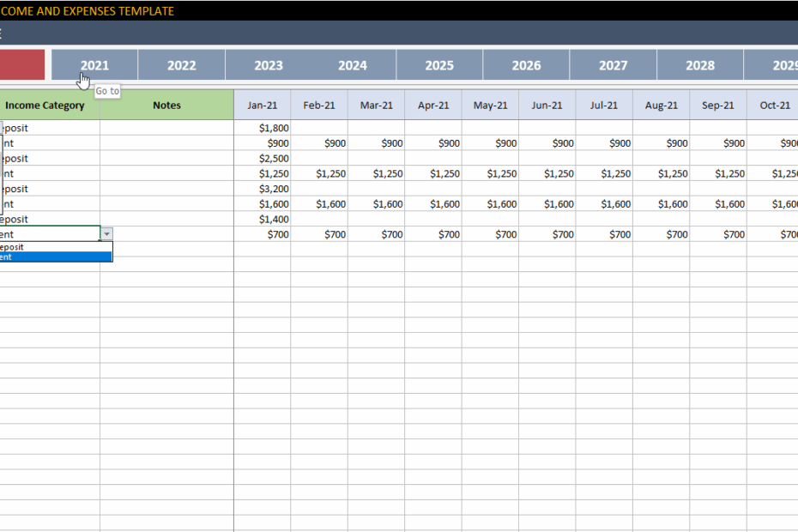Click the Notes column header
This screenshot has height=532, width=798.
click(x=166, y=105)
